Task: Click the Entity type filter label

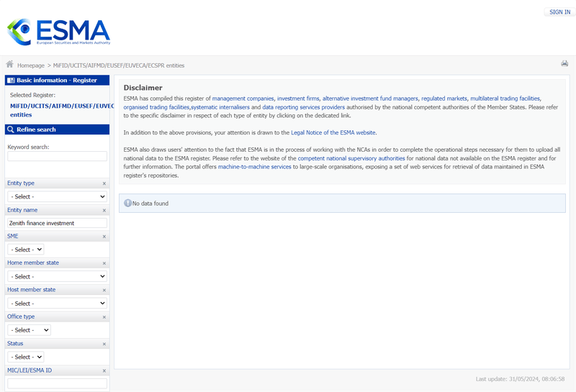Action: [x=21, y=183]
